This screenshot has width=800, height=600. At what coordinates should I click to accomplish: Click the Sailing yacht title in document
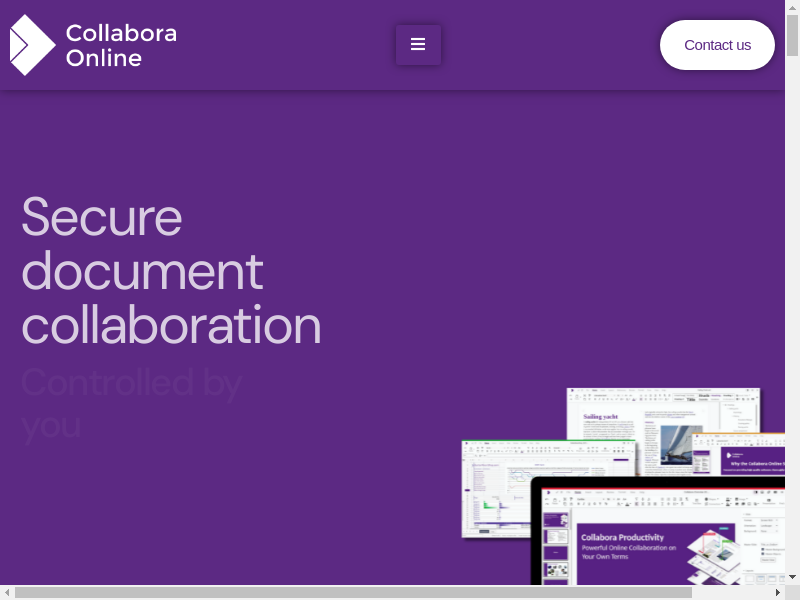click(x=601, y=416)
